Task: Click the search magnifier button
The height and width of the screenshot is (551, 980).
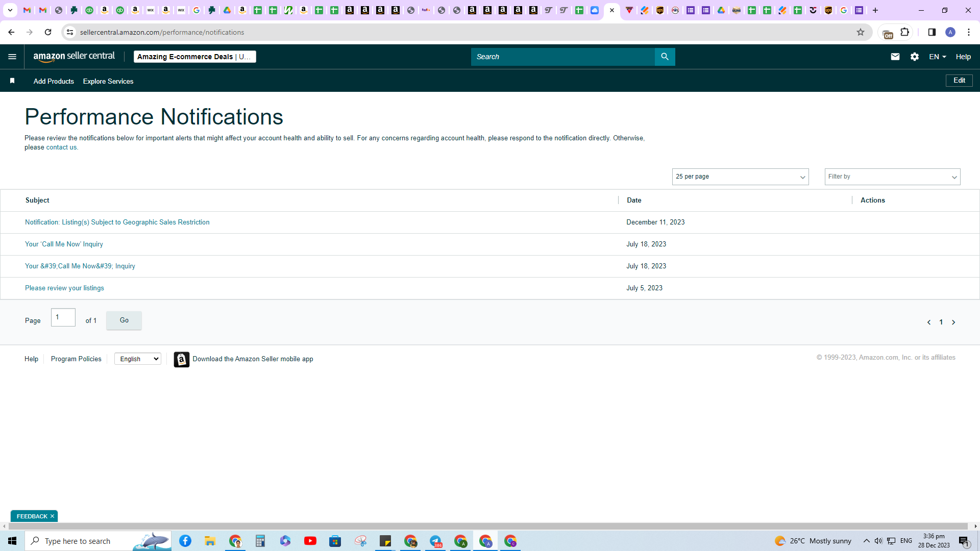Action: point(665,57)
